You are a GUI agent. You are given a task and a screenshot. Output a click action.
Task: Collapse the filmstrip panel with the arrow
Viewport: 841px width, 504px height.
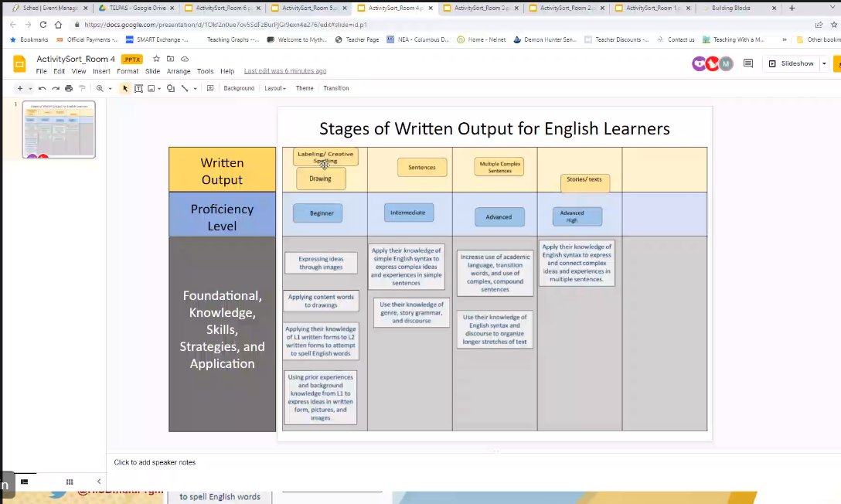click(99, 482)
